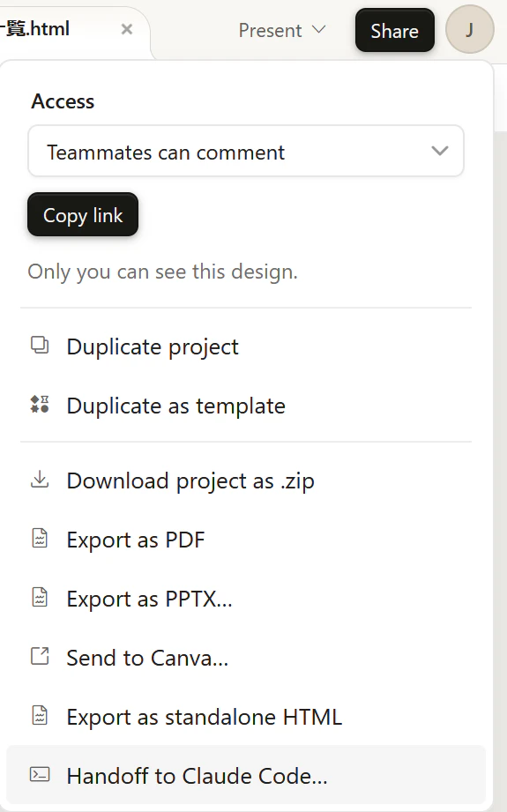Click the Export as PDF file icon
Viewport: 507px width, 812px height.
tap(40, 539)
